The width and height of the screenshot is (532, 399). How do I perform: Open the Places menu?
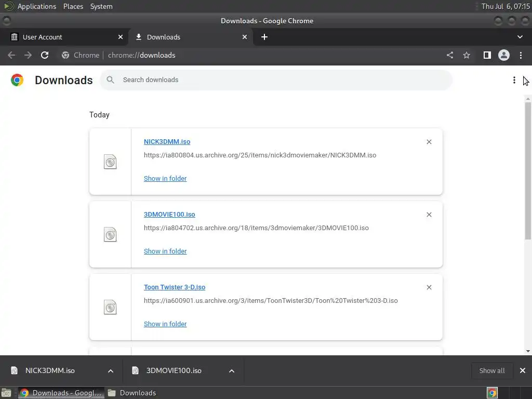coord(73,6)
